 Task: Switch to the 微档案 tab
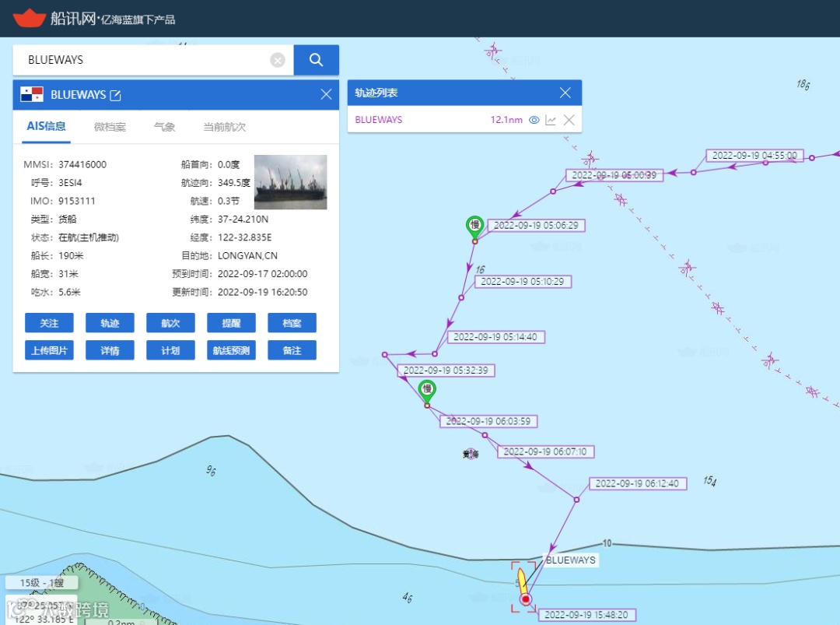[110, 127]
